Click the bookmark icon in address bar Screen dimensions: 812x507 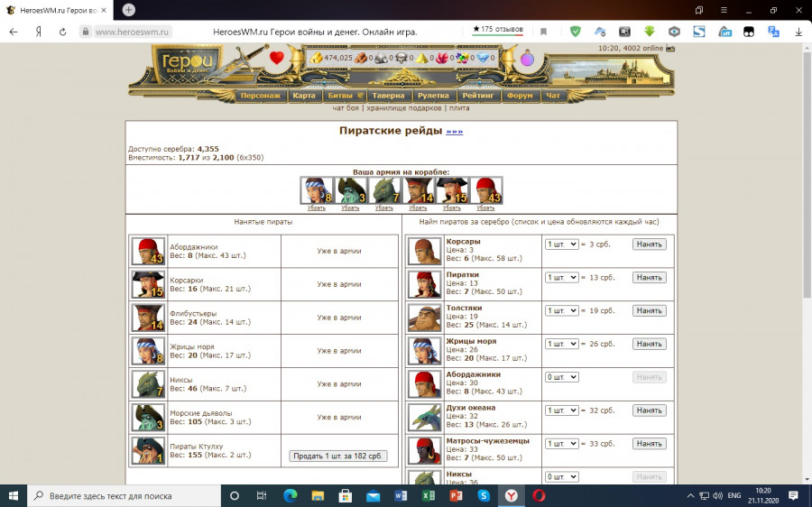pyautogui.click(x=543, y=32)
